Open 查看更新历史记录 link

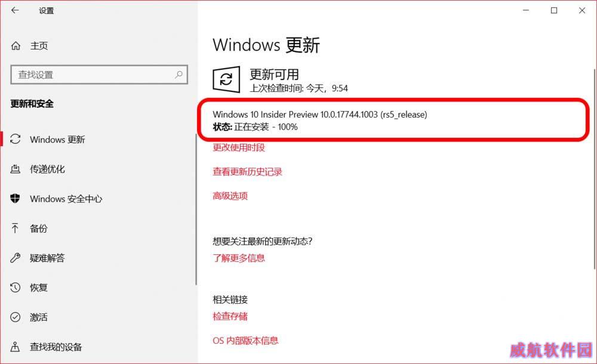(247, 172)
